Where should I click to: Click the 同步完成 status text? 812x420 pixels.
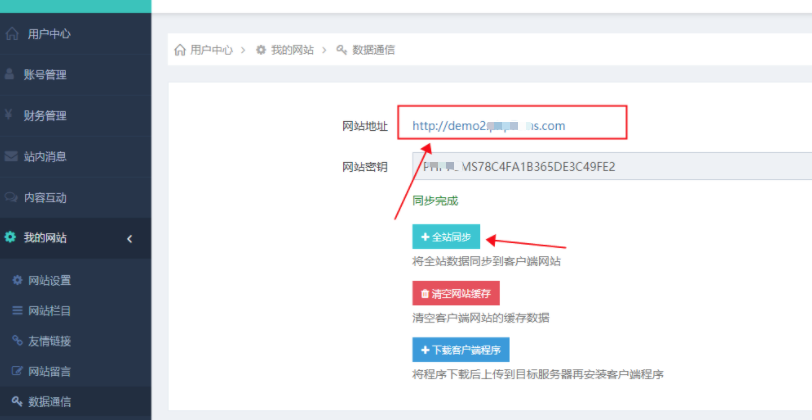coord(436,201)
